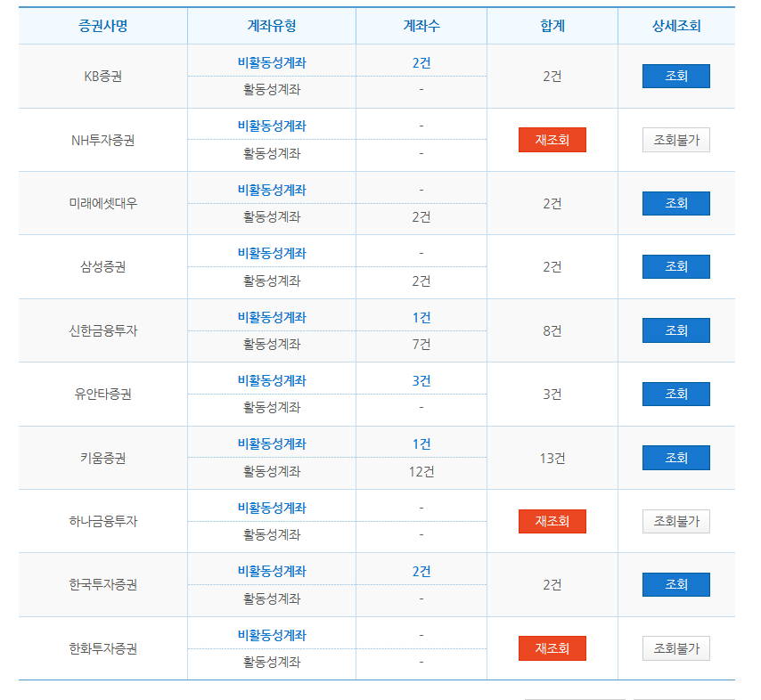Click 조회 for 한국투자증권

point(675,585)
